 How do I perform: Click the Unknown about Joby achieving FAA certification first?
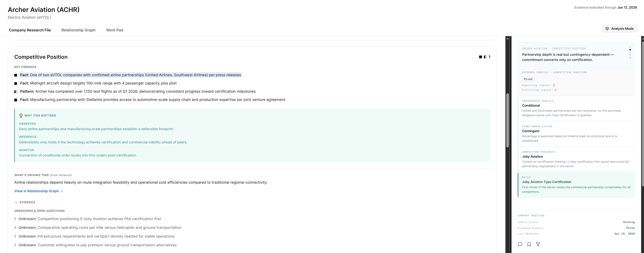coord(90,219)
